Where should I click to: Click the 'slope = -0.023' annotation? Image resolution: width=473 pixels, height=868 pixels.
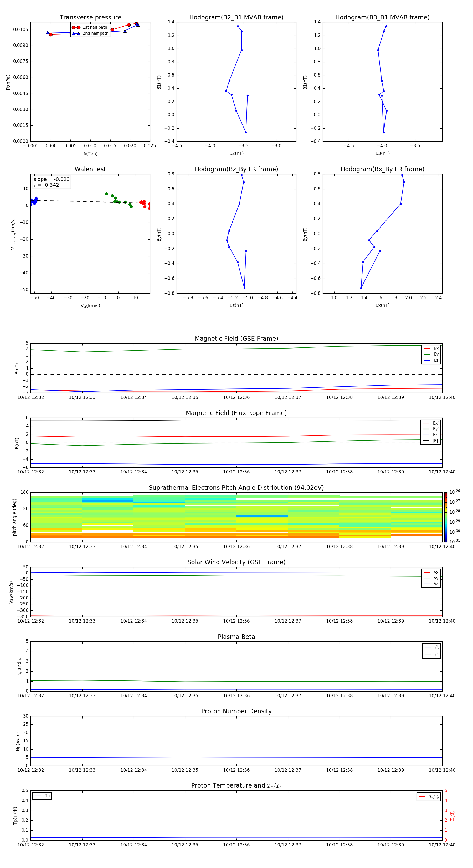tap(52, 179)
